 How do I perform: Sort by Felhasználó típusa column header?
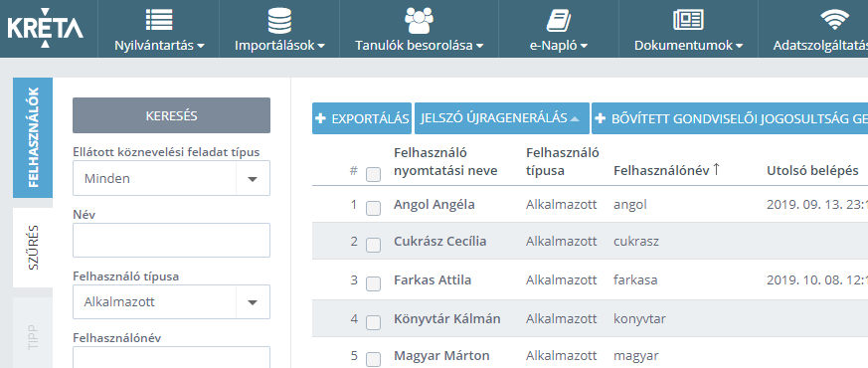563,161
